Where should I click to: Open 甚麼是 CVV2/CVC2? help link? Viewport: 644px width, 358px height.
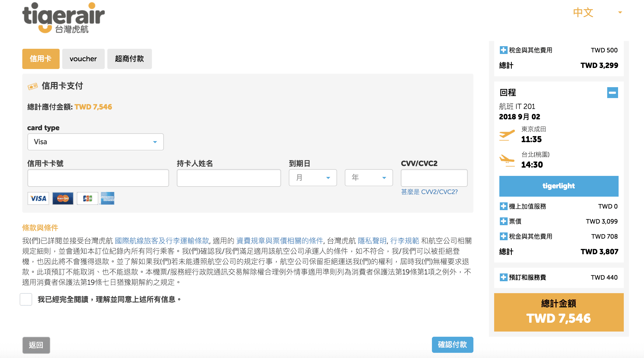tap(429, 192)
